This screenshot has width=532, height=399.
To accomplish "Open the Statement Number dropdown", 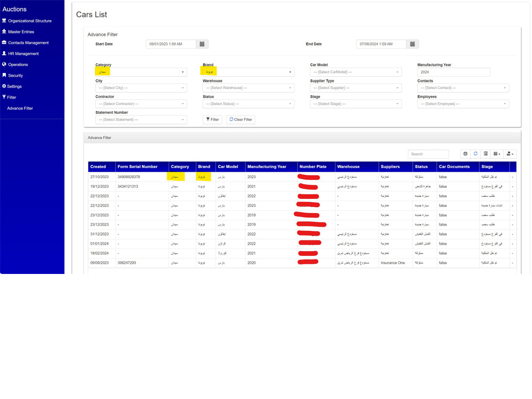I will coord(141,119).
